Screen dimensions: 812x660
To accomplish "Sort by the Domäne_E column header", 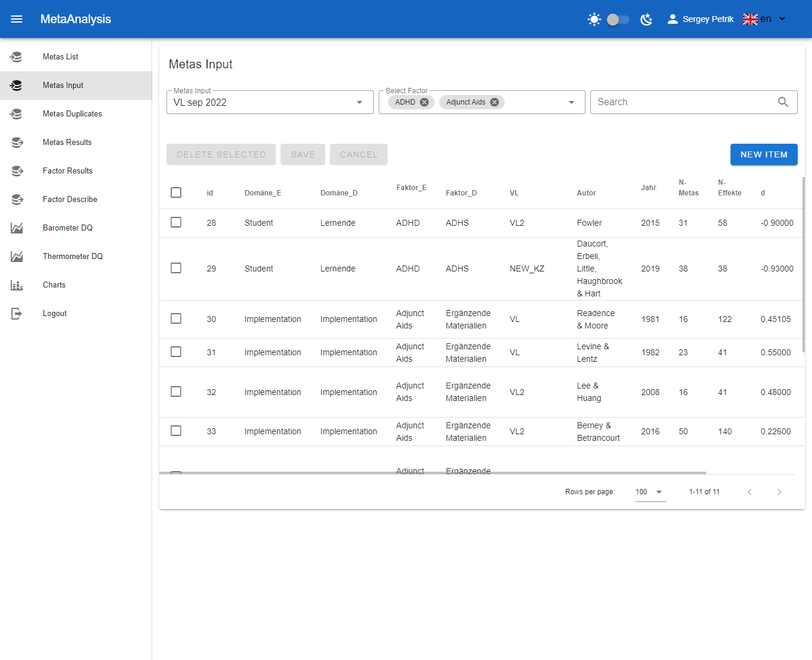I will 263,193.
